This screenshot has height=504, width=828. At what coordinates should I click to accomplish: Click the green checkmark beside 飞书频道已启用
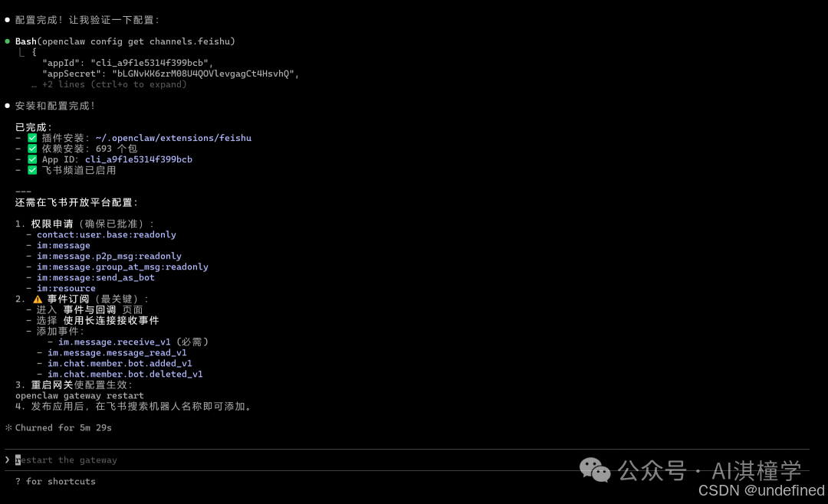[32, 170]
